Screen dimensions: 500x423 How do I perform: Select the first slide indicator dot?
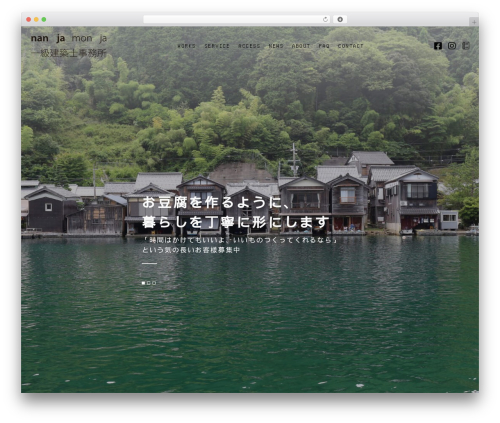(x=143, y=283)
